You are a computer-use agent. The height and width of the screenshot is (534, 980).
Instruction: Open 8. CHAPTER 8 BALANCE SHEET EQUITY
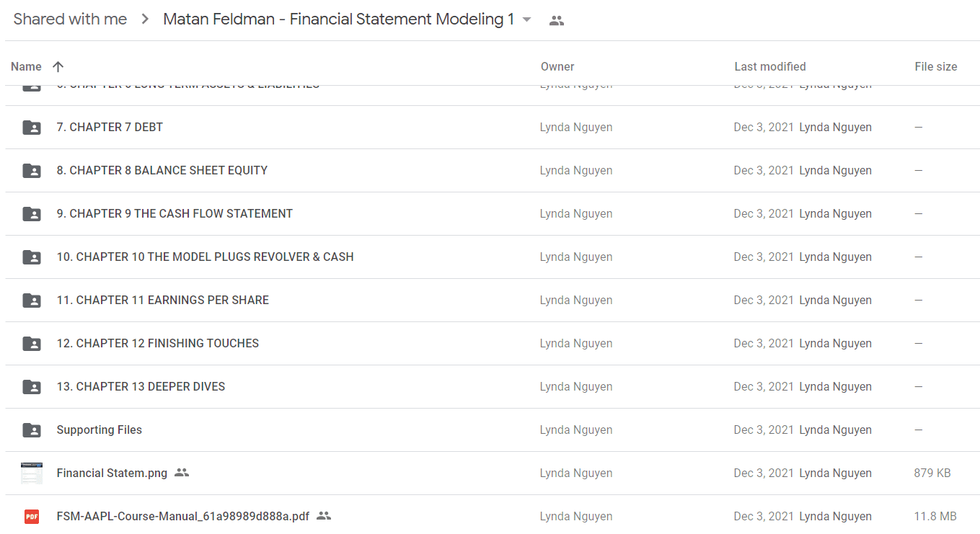point(162,171)
